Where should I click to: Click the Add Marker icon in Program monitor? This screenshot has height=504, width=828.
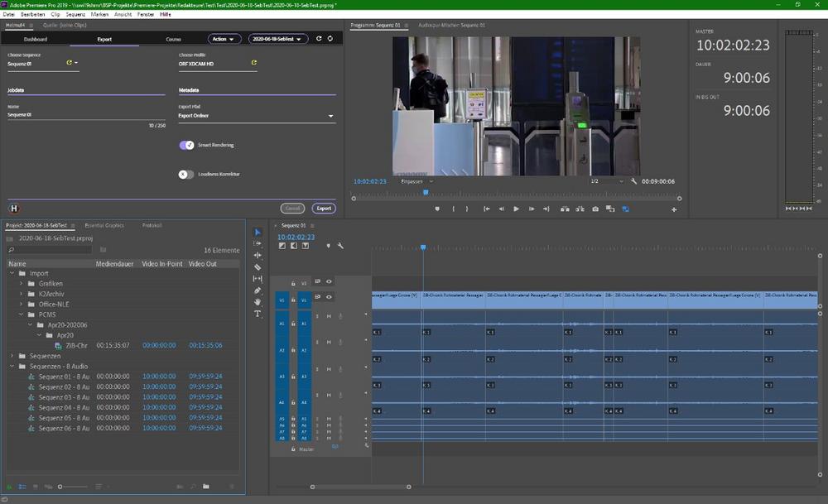pyautogui.click(x=437, y=209)
